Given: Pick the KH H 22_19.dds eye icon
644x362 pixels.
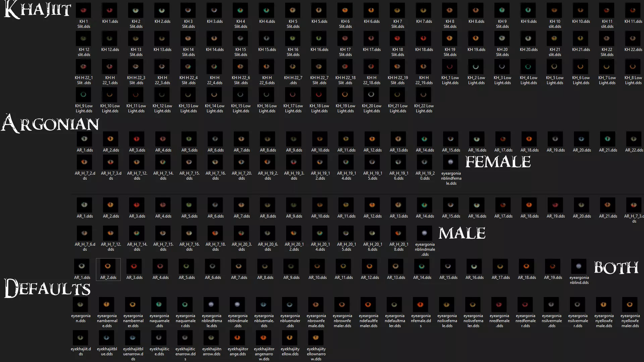Looking at the screenshot, I should pyautogui.click(x=424, y=67).
